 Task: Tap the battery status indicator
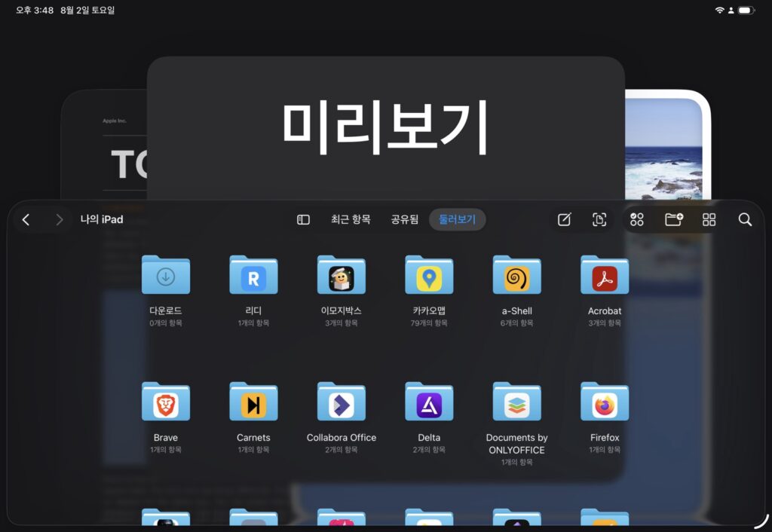pyautogui.click(x=746, y=10)
